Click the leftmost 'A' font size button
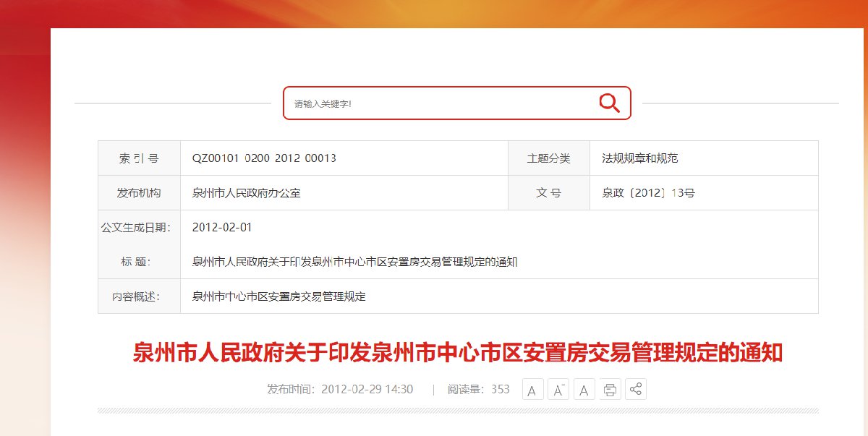The image size is (868, 436). 532,390
